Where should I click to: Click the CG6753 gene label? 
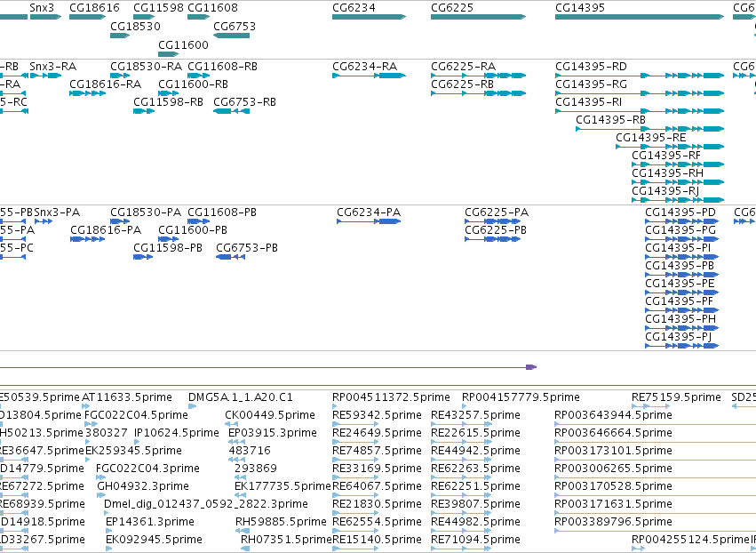235,26
